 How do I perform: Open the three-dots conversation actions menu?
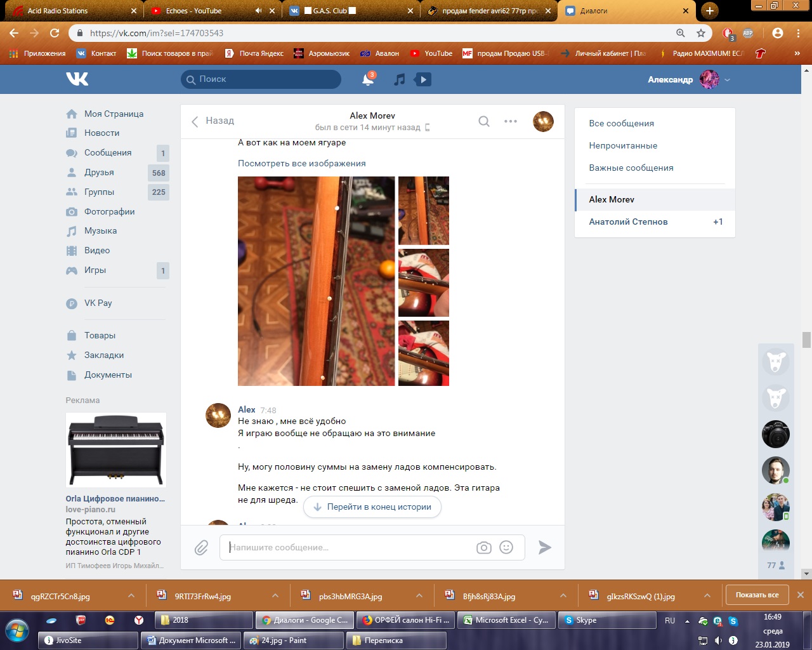511,121
